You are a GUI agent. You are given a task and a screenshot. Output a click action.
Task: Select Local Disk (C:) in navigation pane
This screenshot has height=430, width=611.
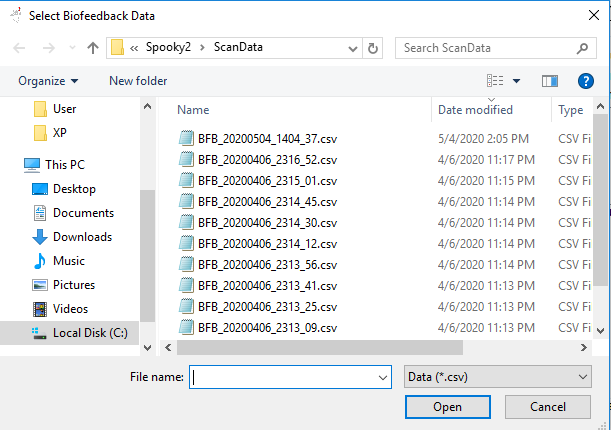click(x=87, y=333)
